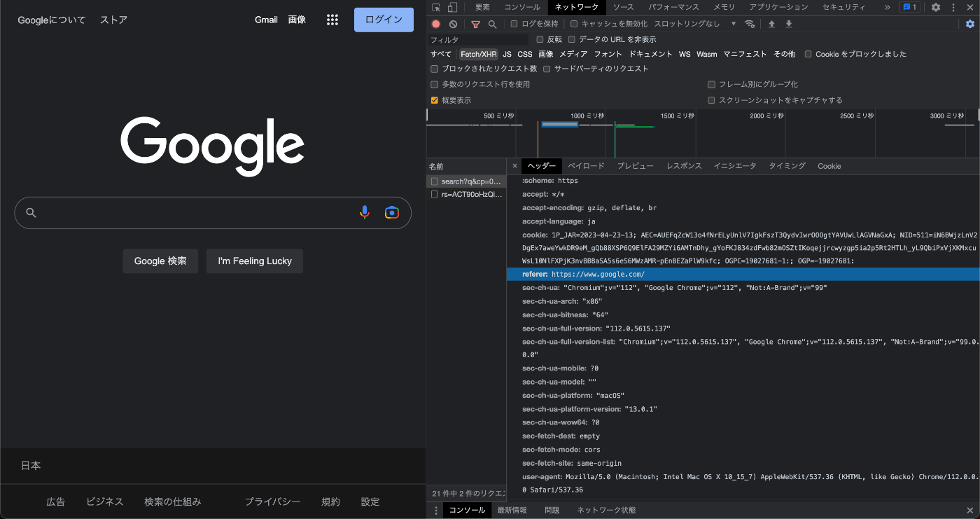Switch to the コンソール tab at top
This screenshot has height=519, width=980.
522,7
